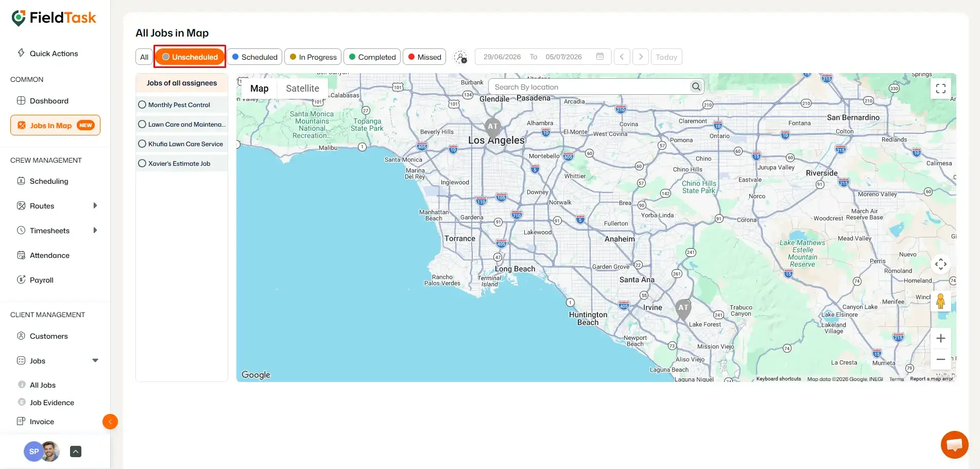Expand the Routes submenu arrow
Viewport: 980px width, 469px height.
[x=95, y=205]
